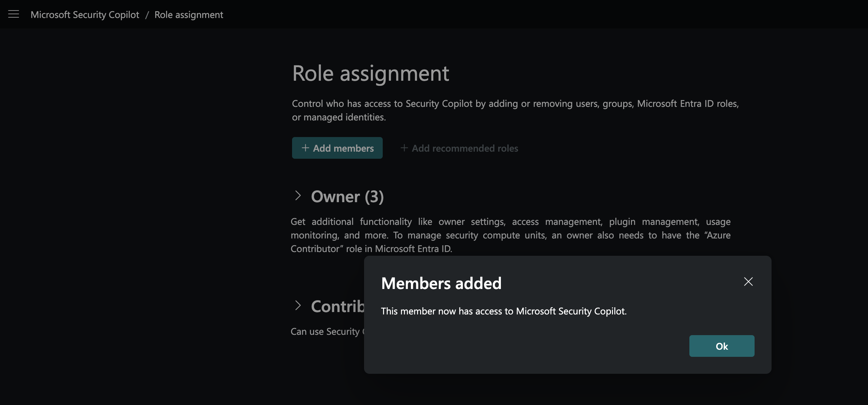
Task: Open the hamburger navigation menu
Action: pyautogui.click(x=14, y=14)
